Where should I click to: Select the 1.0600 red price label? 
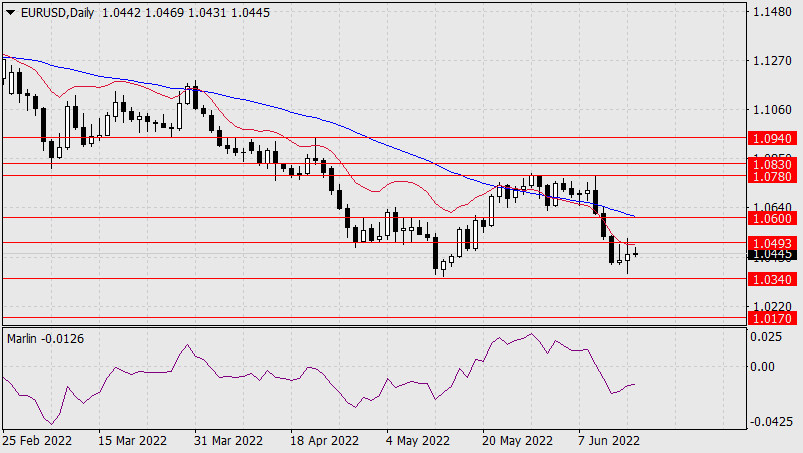[x=772, y=219]
